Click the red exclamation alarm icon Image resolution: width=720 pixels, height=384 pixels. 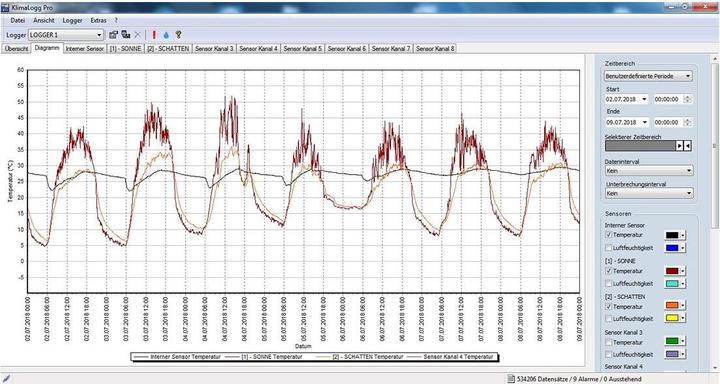[154, 34]
